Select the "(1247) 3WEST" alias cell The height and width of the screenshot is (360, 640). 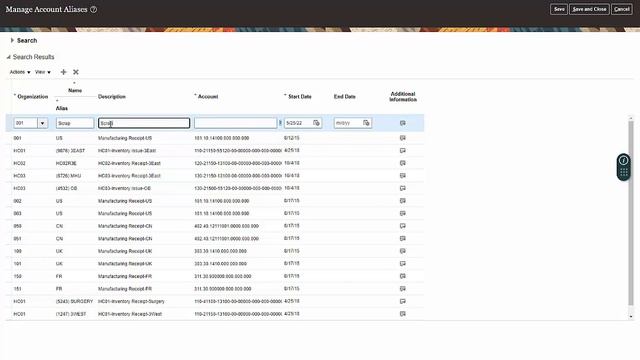(x=71, y=314)
